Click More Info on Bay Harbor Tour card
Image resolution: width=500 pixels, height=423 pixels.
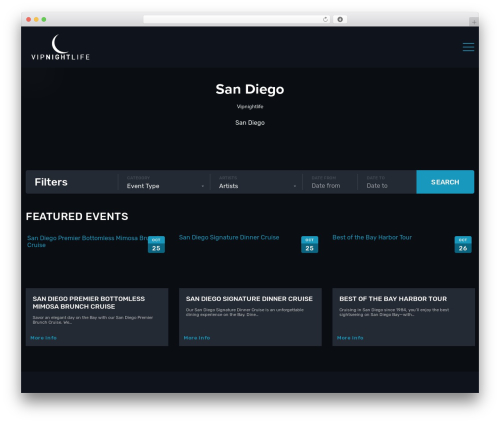pos(350,338)
